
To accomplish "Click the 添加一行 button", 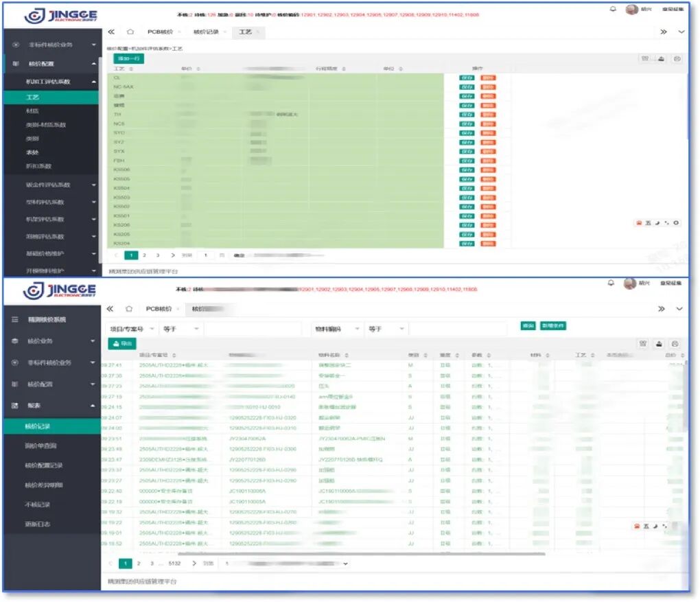I will pyautogui.click(x=128, y=59).
